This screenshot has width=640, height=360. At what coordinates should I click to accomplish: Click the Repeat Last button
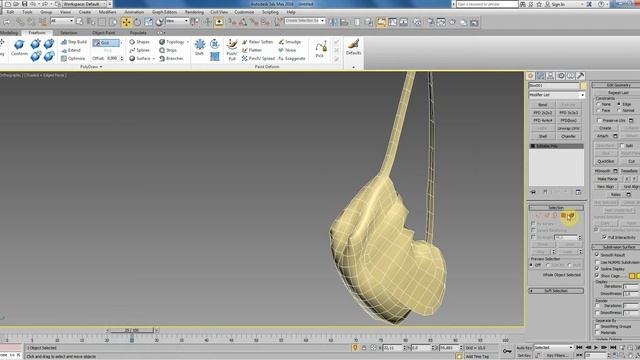pos(618,93)
